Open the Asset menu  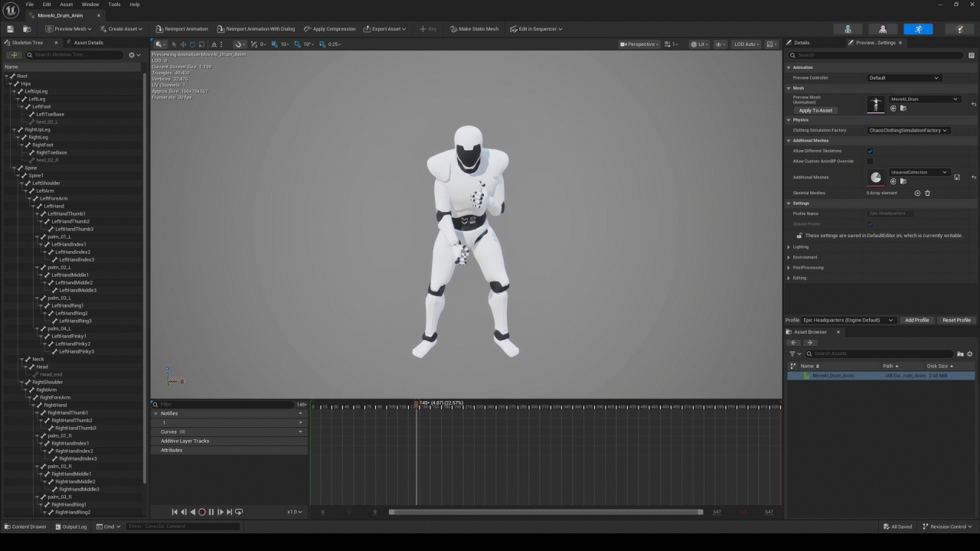pyautogui.click(x=67, y=5)
